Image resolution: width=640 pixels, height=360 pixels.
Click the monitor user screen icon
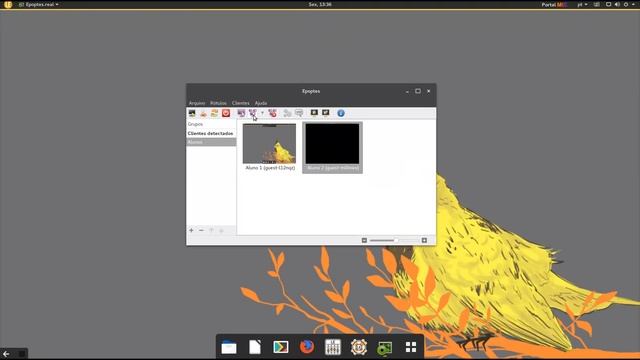click(x=241, y=113)
